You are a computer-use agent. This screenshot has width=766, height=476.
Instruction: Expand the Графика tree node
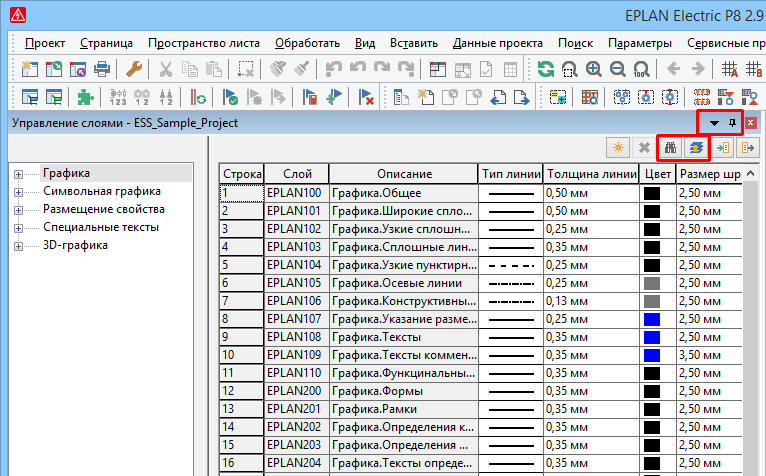point(18,174)
